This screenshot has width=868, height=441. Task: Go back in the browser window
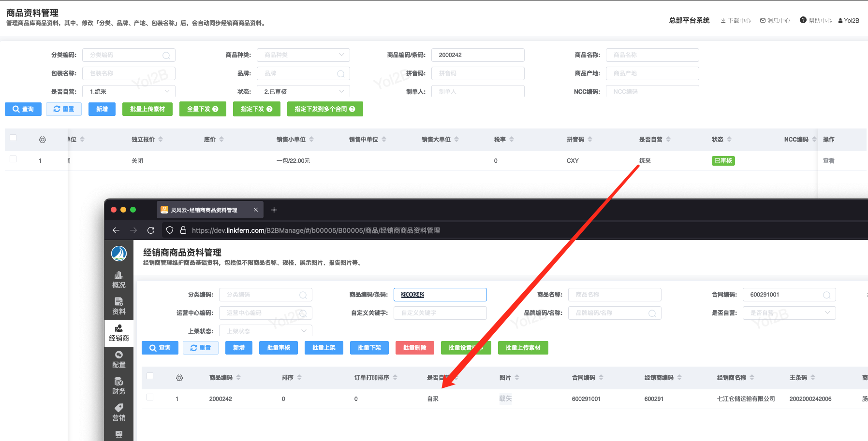[x=116, y=230]
